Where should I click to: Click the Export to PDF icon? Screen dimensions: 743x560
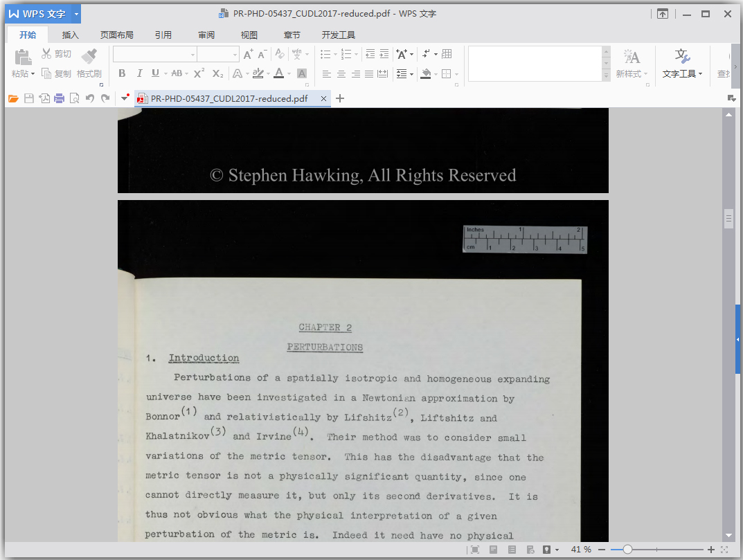44,99
